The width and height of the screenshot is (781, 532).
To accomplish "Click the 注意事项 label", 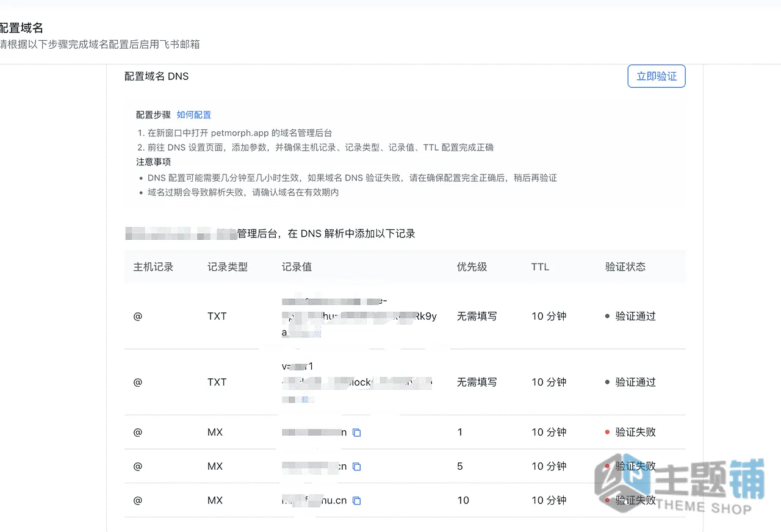I will 154,162.
